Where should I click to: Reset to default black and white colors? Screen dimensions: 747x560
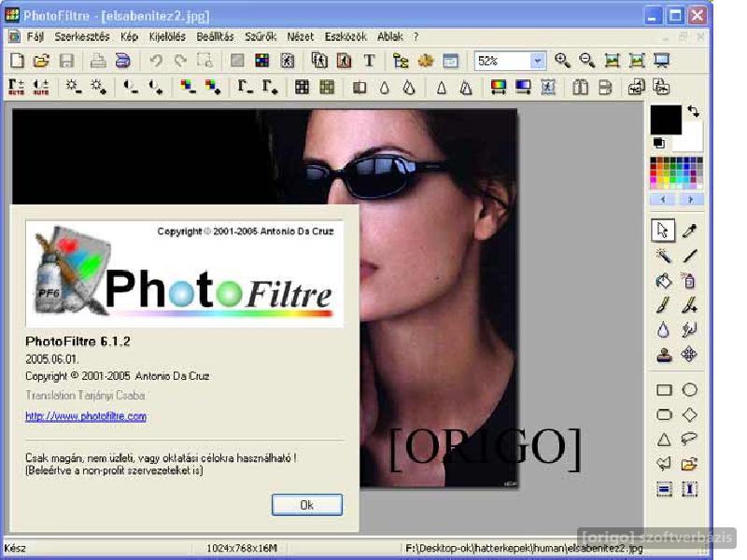pyautogui.click(x=659, y=143)
